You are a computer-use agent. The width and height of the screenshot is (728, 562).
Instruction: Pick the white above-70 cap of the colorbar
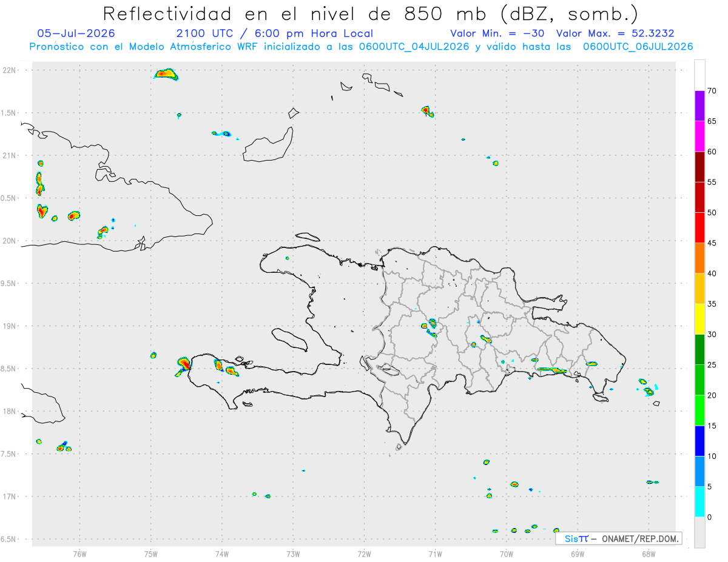[x=699, y=76]
